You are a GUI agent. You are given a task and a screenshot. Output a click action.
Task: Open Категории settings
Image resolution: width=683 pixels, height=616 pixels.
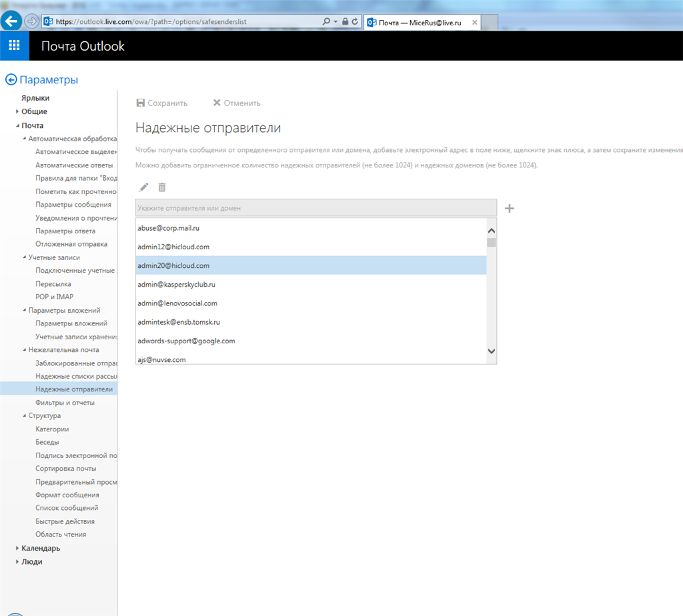tap(52, 429)
